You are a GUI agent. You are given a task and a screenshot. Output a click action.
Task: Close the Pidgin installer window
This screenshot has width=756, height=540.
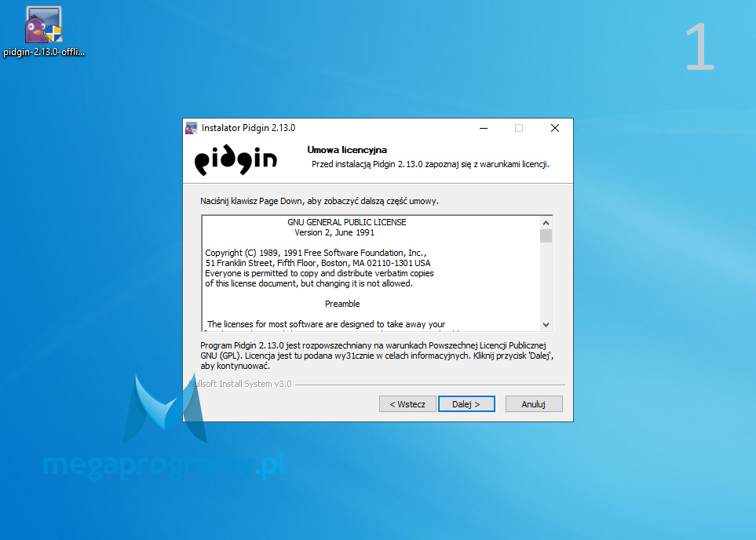(555, 128)
